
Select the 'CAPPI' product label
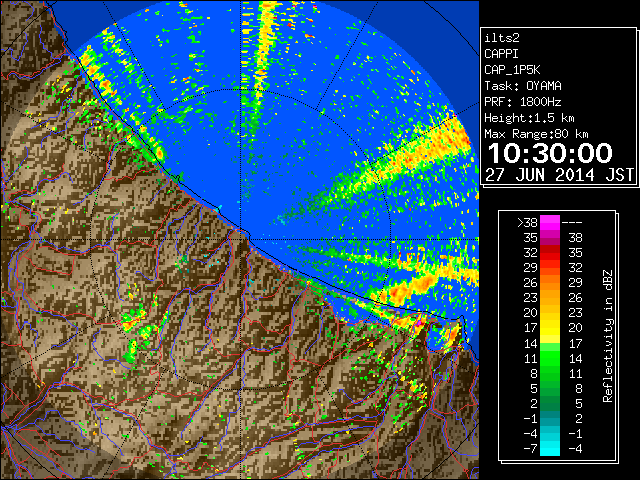(501, 54)
